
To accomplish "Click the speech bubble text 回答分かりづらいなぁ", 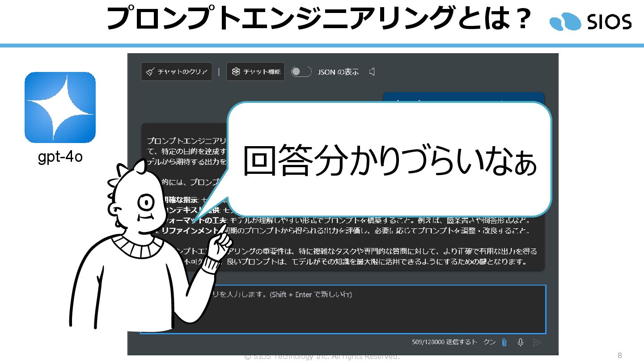I will pos(389,160).
